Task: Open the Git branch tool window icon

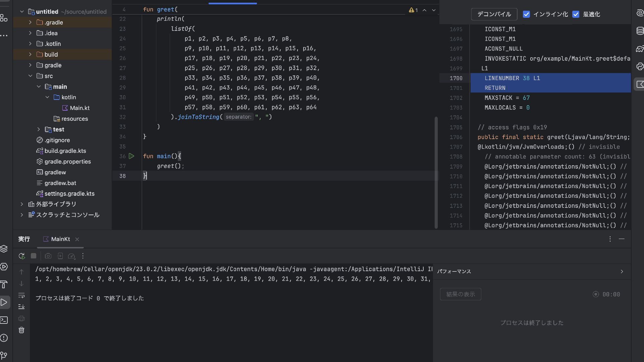Action: tap(4, 355)
